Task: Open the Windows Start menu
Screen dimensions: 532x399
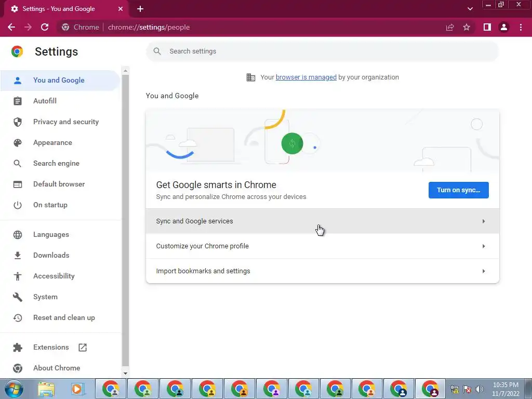Action: tap(14, 389)
